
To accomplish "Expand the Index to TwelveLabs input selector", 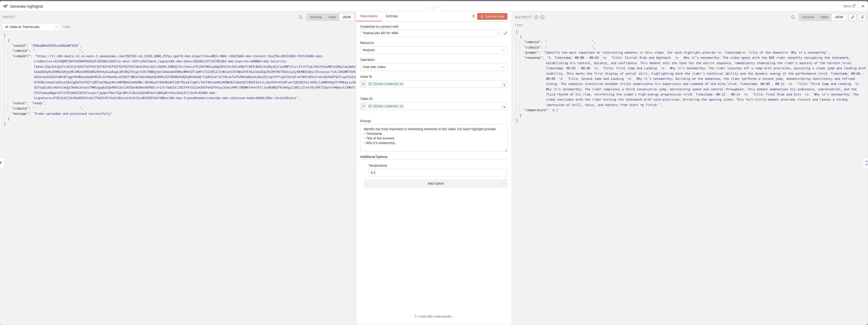I will tap(32, 27).
